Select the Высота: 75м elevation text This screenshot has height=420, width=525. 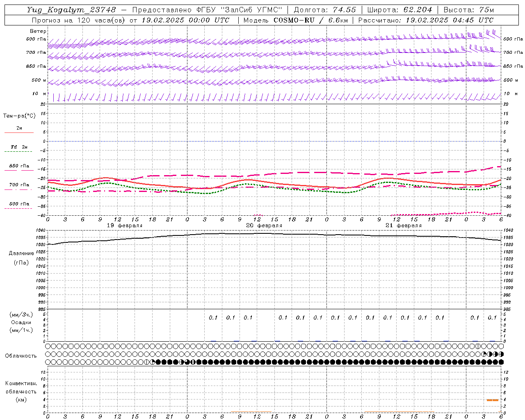469,10
